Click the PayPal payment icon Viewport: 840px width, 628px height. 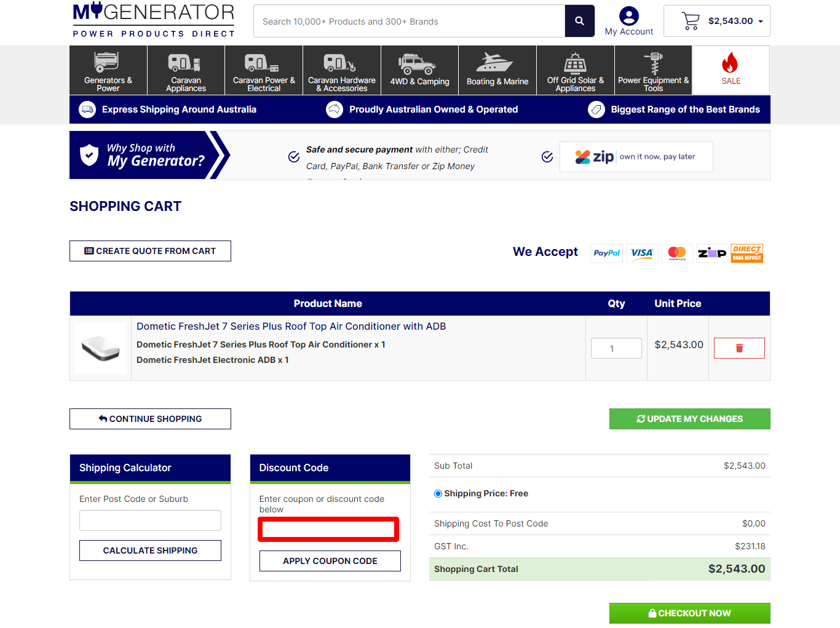(606, 253)
